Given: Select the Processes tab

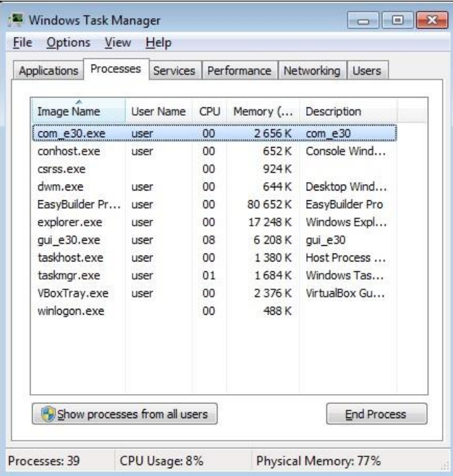Looking at the screenshot, I should coord(116,69).
